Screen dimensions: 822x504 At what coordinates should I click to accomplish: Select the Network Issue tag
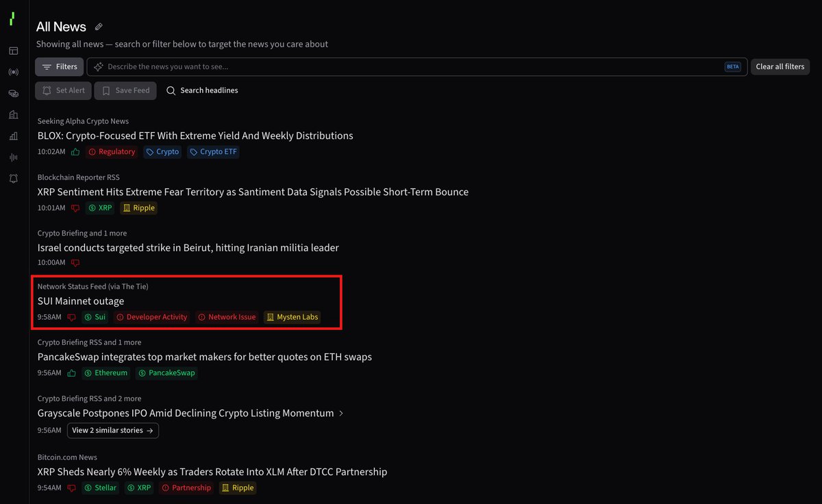tap(227, 317)
